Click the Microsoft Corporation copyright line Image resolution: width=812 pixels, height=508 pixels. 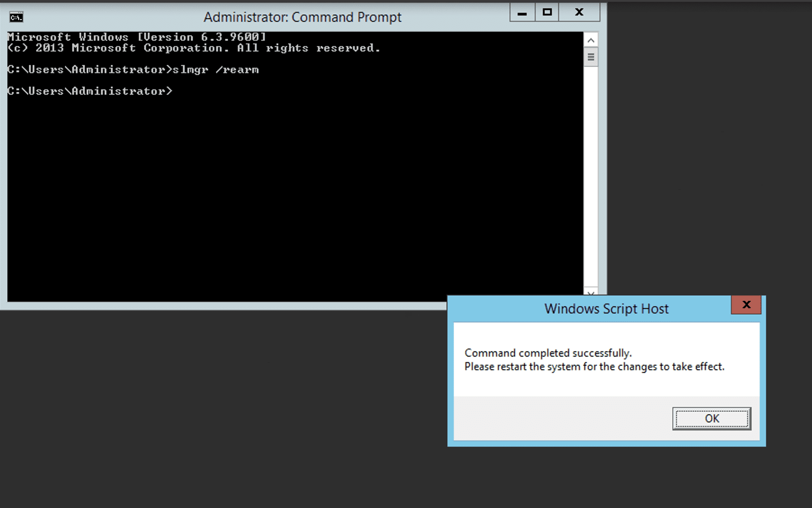pos(194,48)
